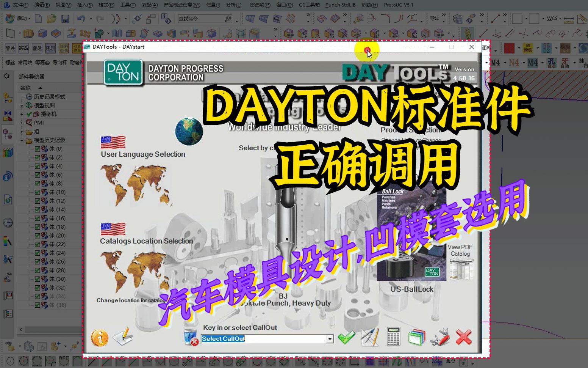Viewport: 588px width, 368px height.
Task: Click the DAYTON logo in the header
Action: pyautogui.click(x=123, y=72)
